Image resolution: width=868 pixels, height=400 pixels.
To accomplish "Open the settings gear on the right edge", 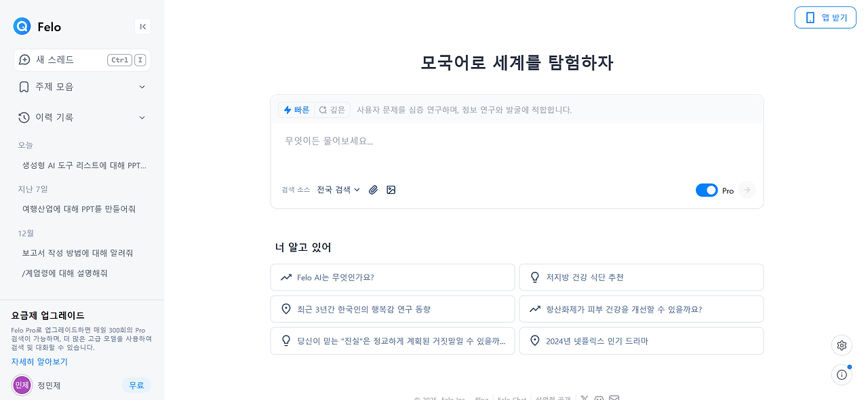I will [842, 345].
